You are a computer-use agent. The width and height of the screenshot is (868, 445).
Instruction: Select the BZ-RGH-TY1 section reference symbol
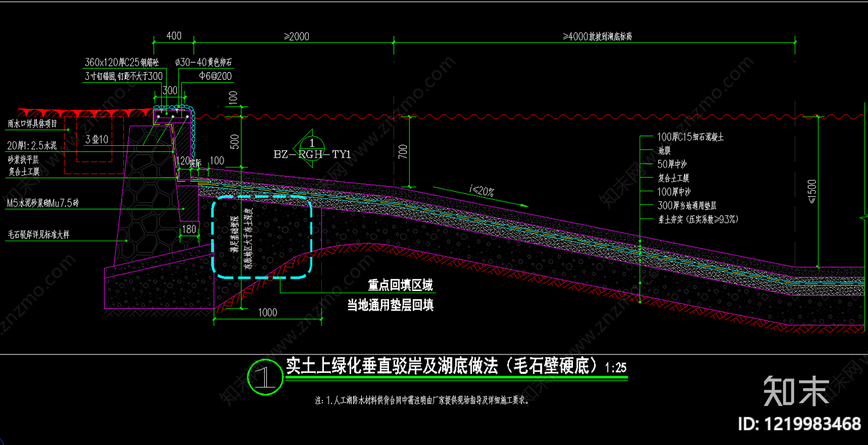[x=312, y=149]
